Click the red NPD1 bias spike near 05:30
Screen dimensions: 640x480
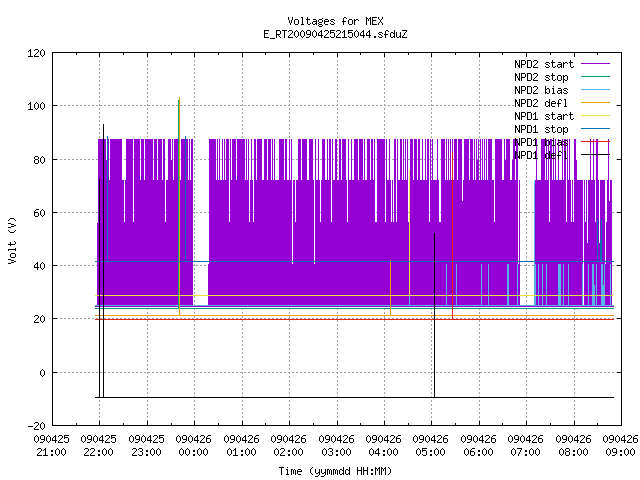[x=452, y=236]
